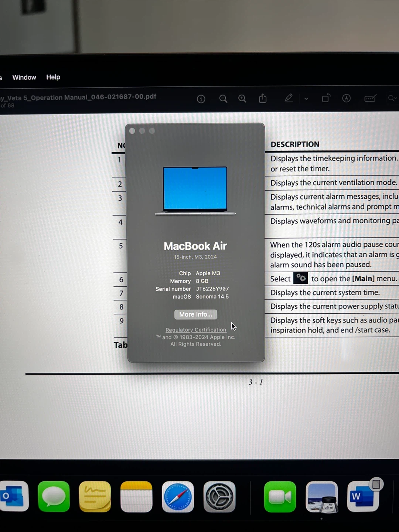Image resolution: width=399 pixels, height=532 pixels.
Task: Open the Regulatory Certification link
Action: (x=196, y=330)
